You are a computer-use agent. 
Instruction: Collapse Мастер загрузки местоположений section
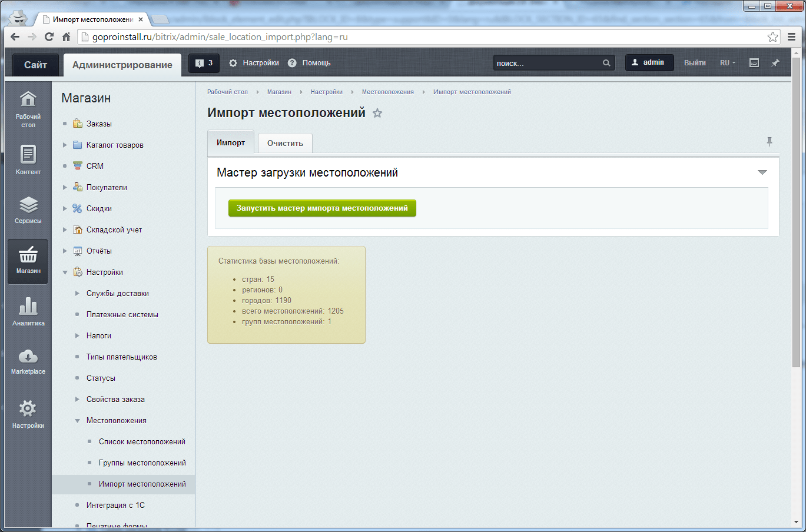tap(762, 172)
